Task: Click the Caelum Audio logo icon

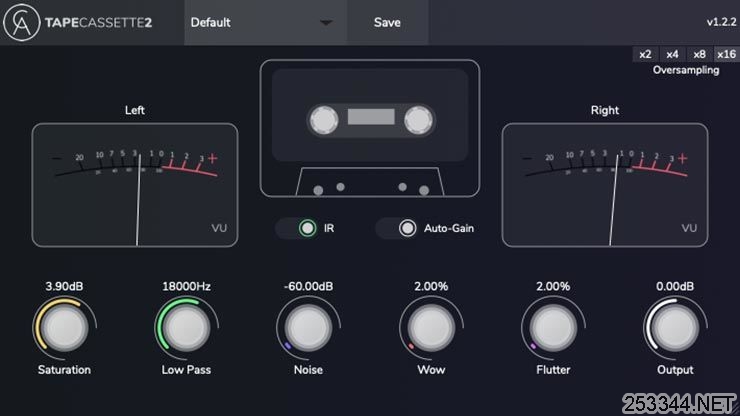Action: (21, 23)
